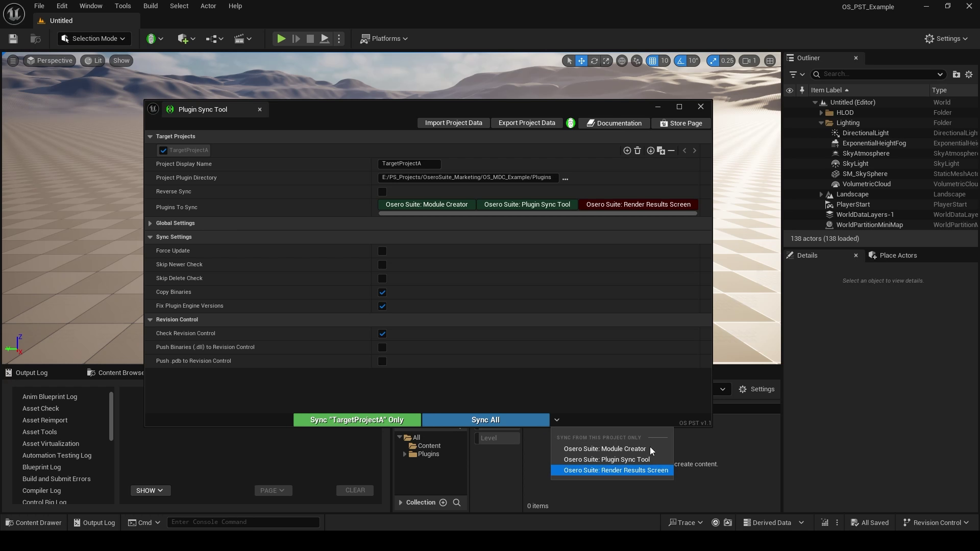Viewport: 980px width, 551px height.
Task: Click the Collection add plus icon
Action: coord(443,503)
